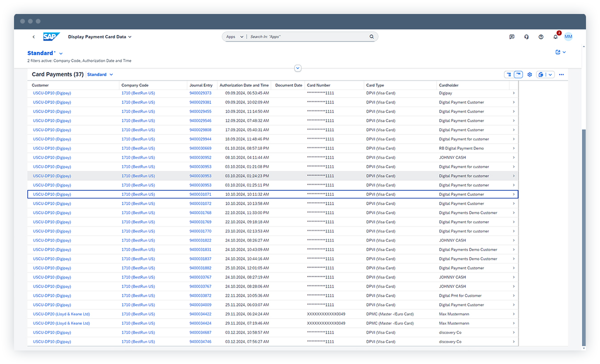Open the share options menu
Screen dimensions: 600x364
point(560,52)
